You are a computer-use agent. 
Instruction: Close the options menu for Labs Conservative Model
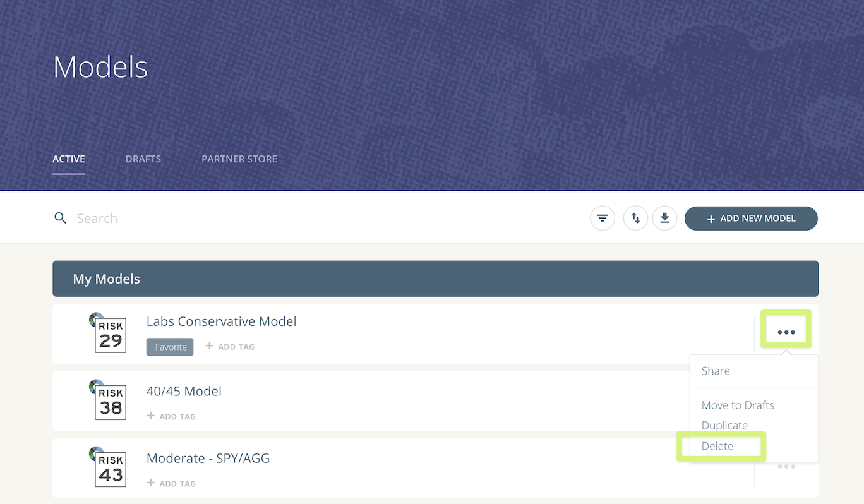point(786,332)
